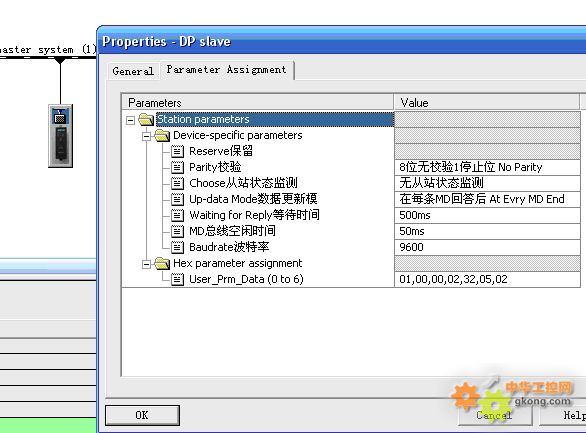
Task: Click the document icon beside Baudrate波特率
Action: click(178, 247)
